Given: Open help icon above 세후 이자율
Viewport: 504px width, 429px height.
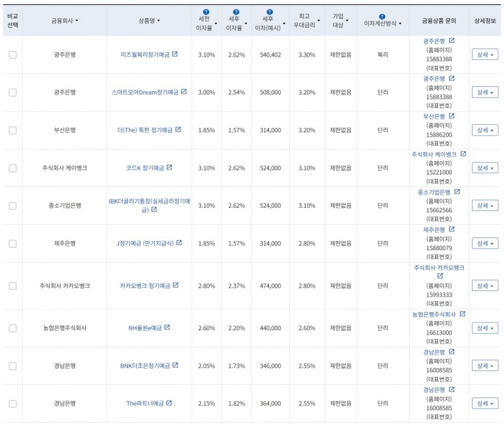Looking at the screenshot, I should click(236, 12).
